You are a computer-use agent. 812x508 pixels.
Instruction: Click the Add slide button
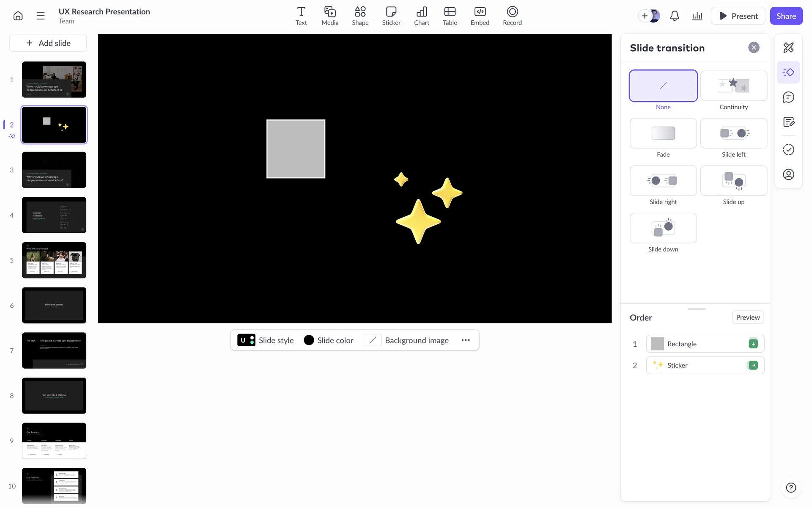click(x=48, y=43)
